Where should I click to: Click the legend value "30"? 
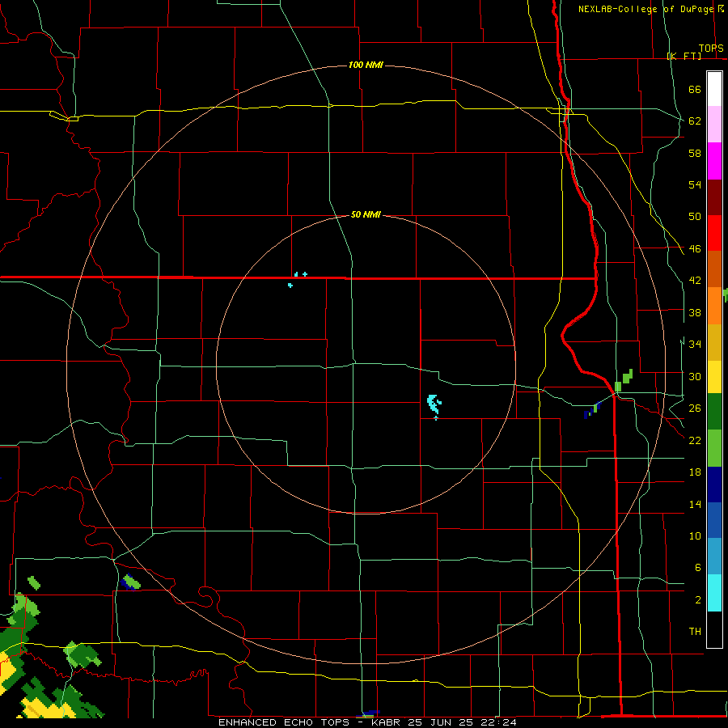coord(695,376)
